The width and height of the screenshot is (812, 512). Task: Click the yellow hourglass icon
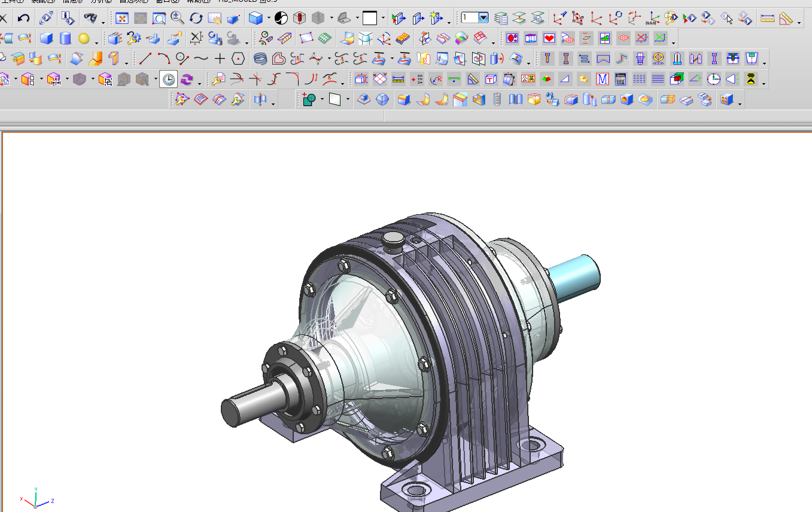click(750, 79)
